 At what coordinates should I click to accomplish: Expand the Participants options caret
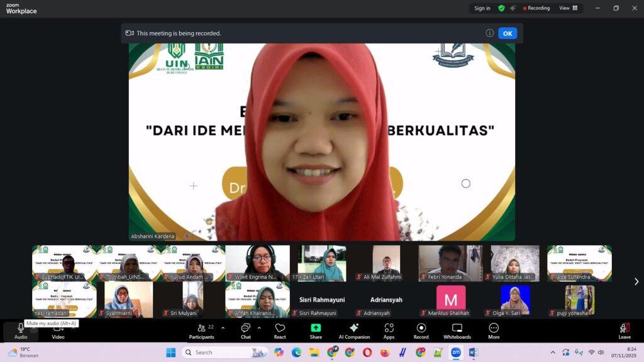[x=223, y=327]
